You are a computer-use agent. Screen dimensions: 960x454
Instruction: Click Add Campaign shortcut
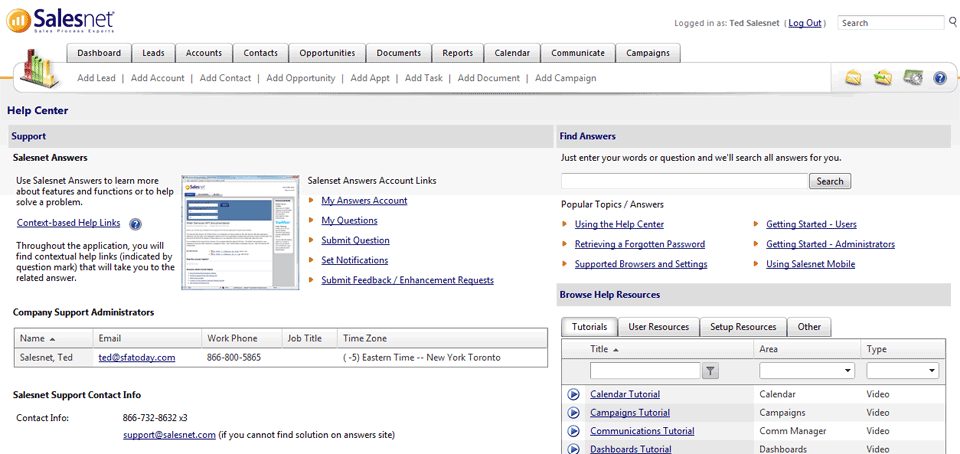click(x=566, y=78)
